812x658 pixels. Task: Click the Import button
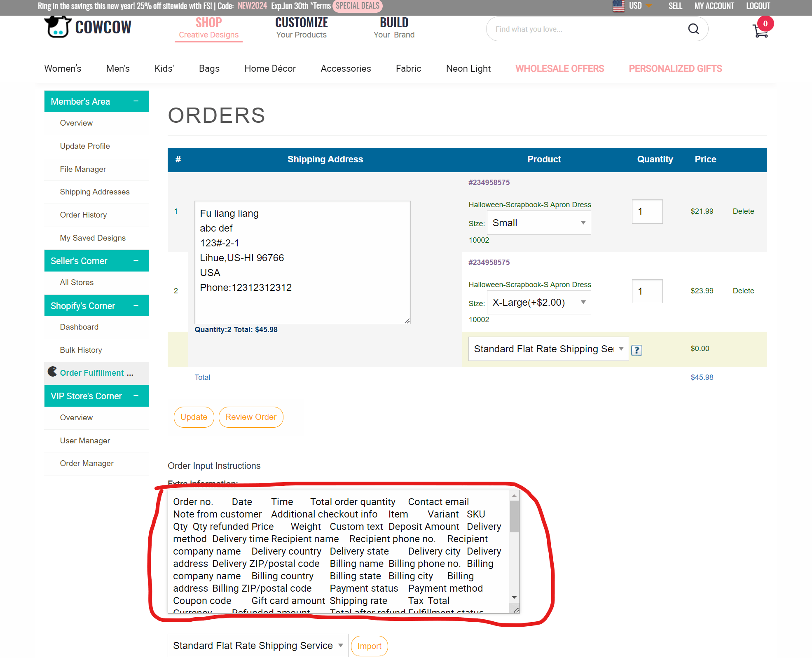pos(370,646)
